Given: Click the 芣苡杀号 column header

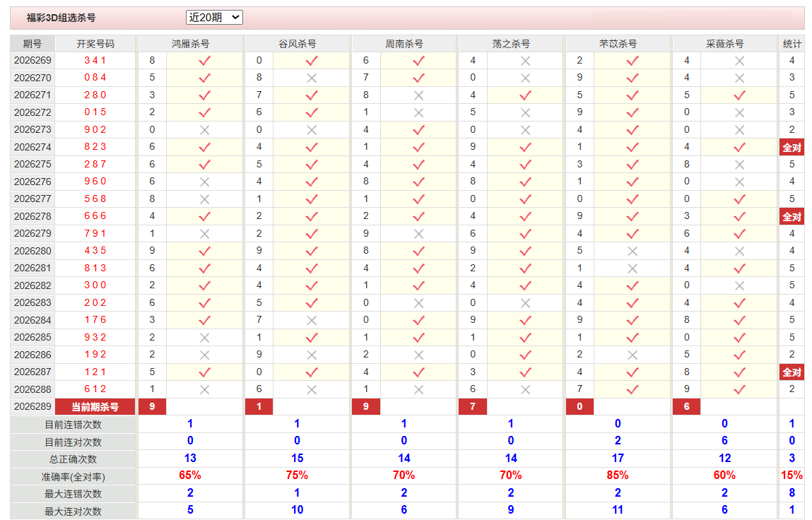Looking at the screenshot, I should click(618, 44).
